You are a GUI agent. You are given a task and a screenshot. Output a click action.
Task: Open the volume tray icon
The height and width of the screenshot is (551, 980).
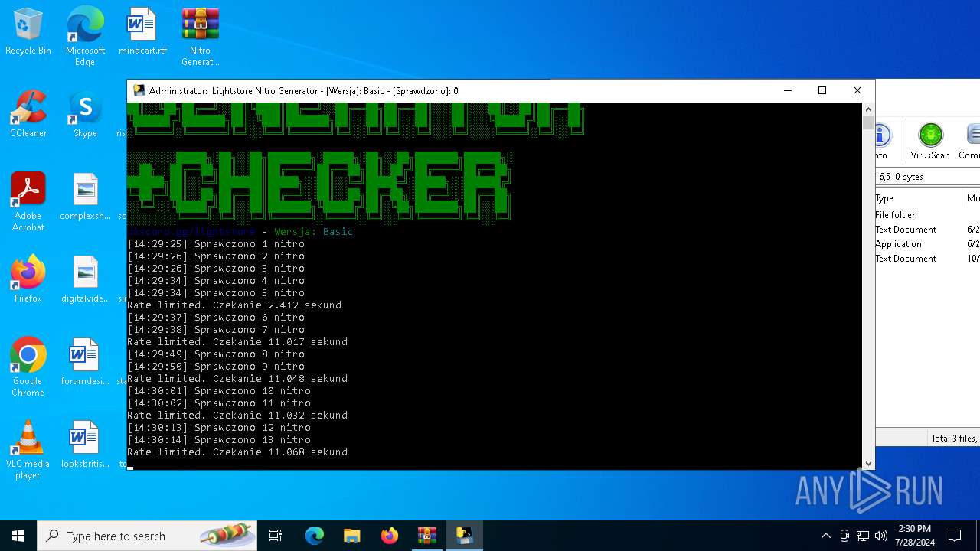881,536
